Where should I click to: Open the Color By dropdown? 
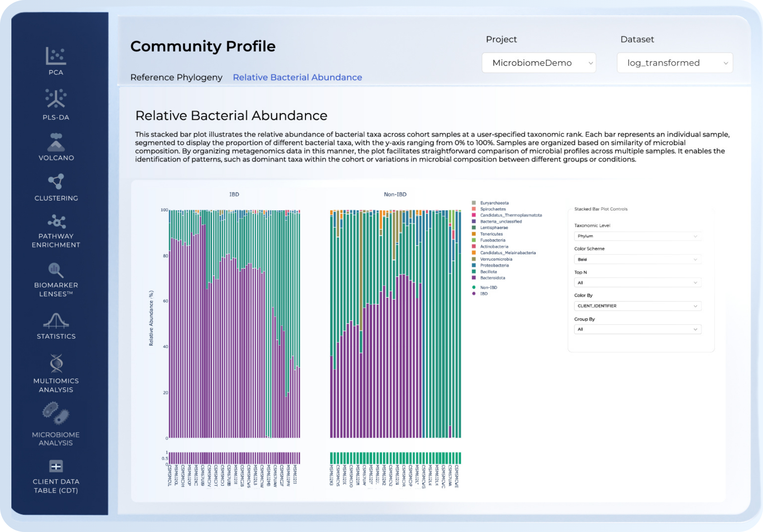(x=637, y=306)
